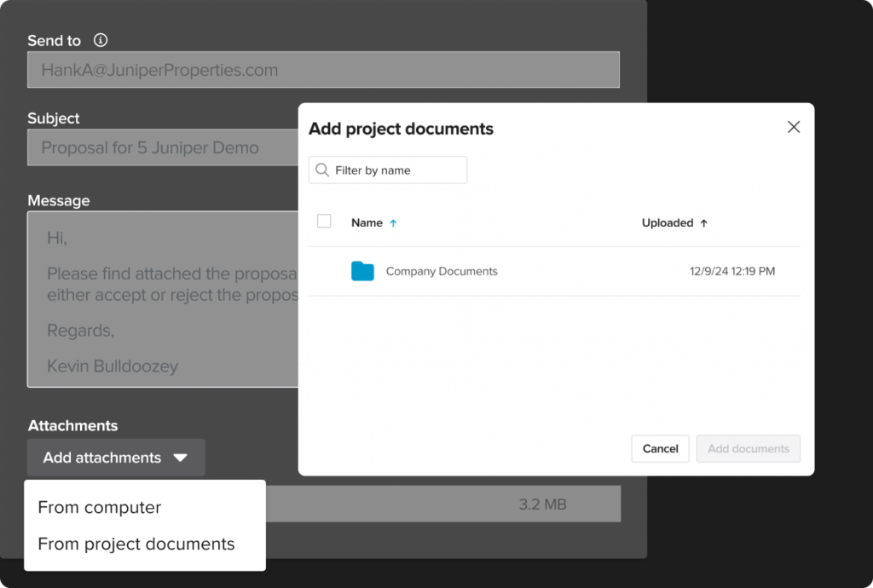The image size is (873, 588).
Task: Check the select-all checkbox in the header row
Action: tap(324, 220)
